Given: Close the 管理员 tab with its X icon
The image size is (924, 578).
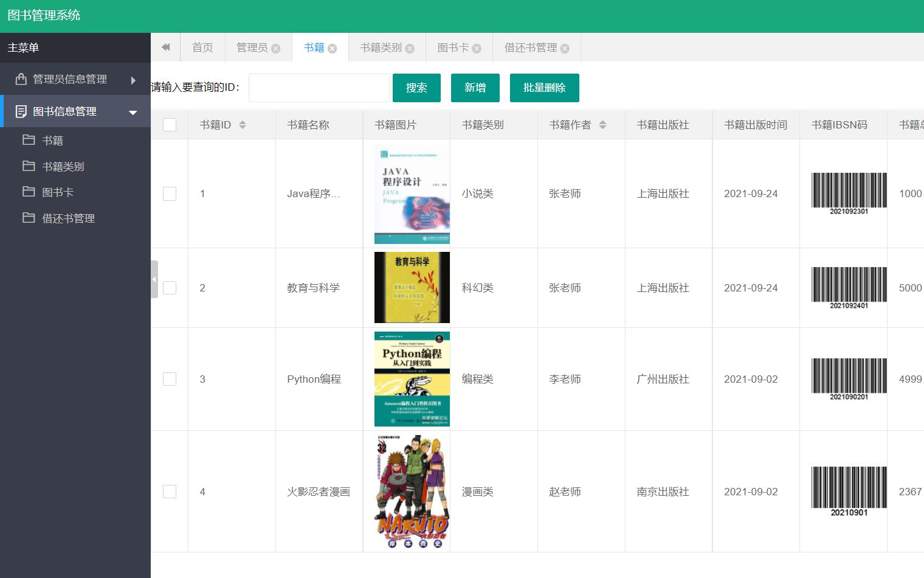Looking at the screenshot, I should [277, 47].
